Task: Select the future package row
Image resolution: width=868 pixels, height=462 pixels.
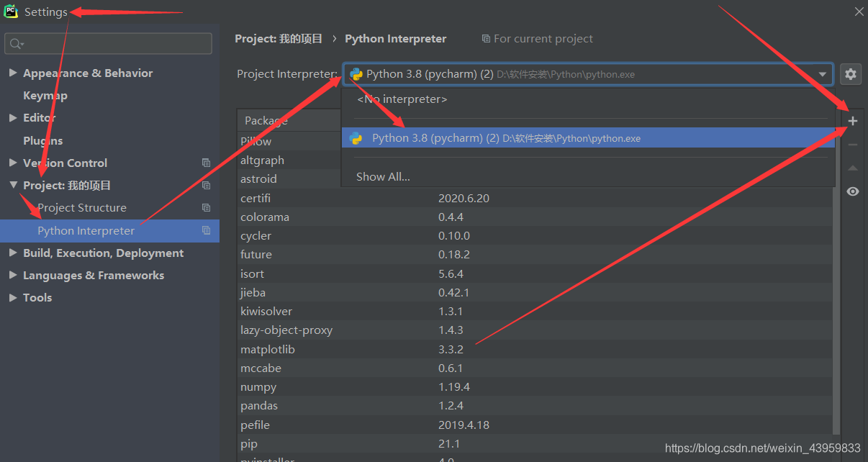Action: 535,255
